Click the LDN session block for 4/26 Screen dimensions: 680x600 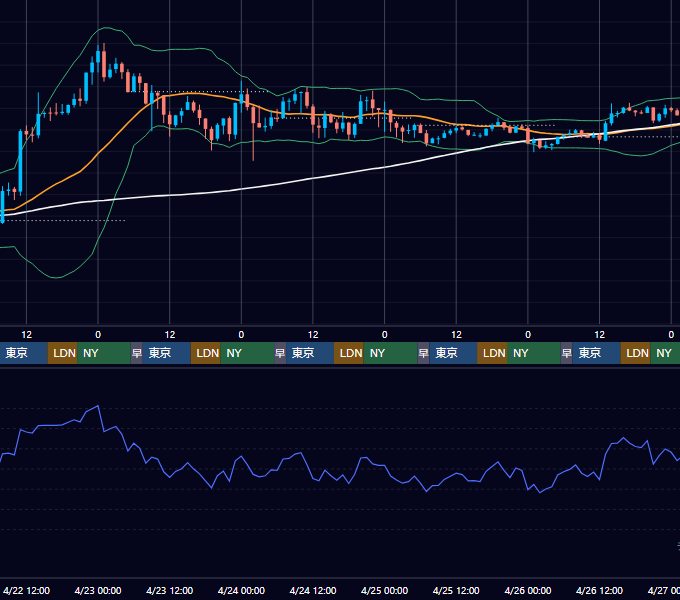(635, 353)
